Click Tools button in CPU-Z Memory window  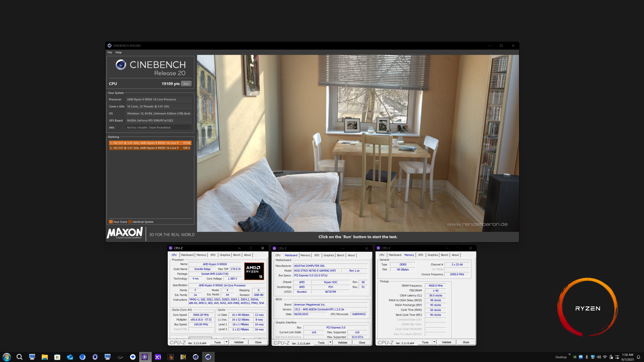pyautogui.click(x=425, y=342)
